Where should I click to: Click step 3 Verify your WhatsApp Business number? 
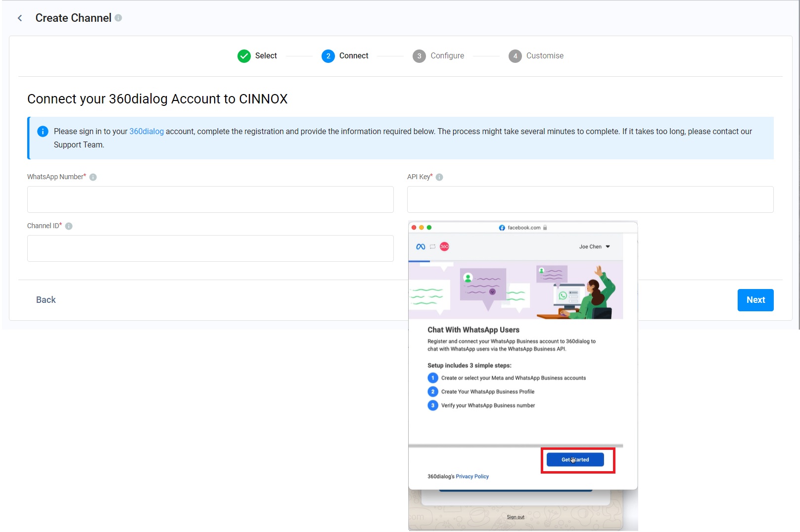tap(481, 406)
